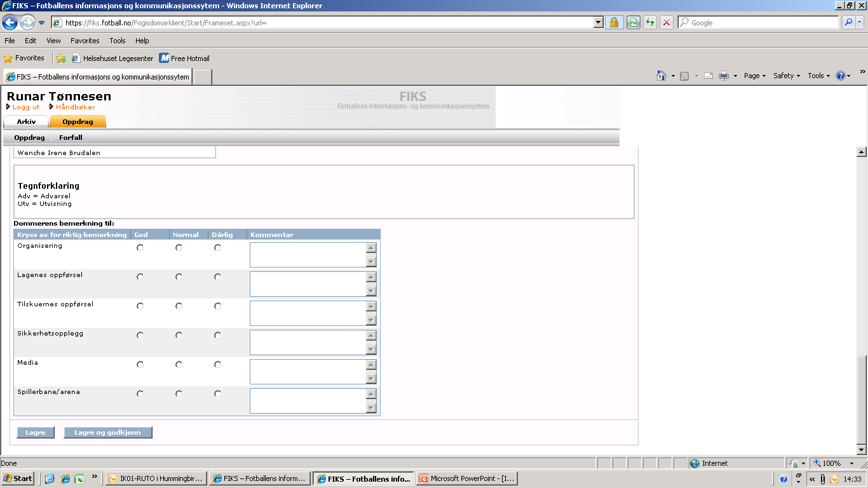
Task: Select God for Organisering
Action: tap(140, 248)
